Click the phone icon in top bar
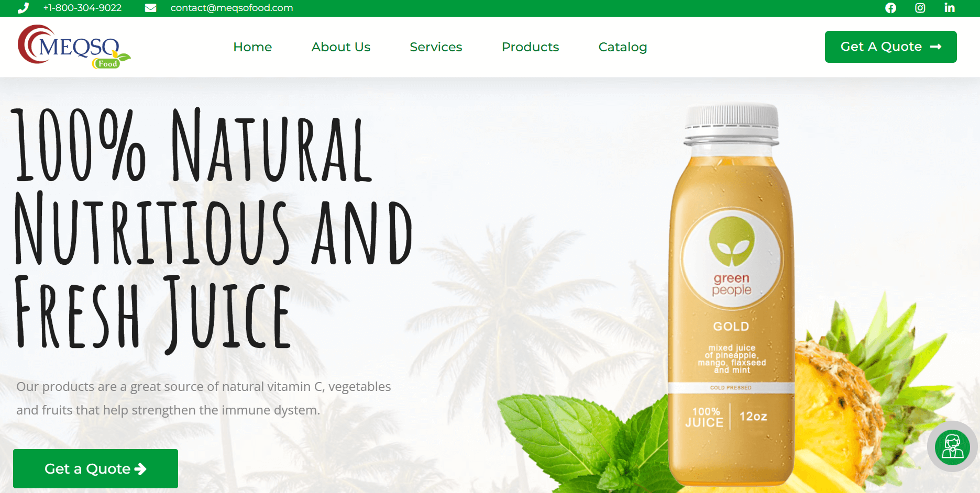The width and height of the screenshot is (980, 493). click(x=23, y=8)
